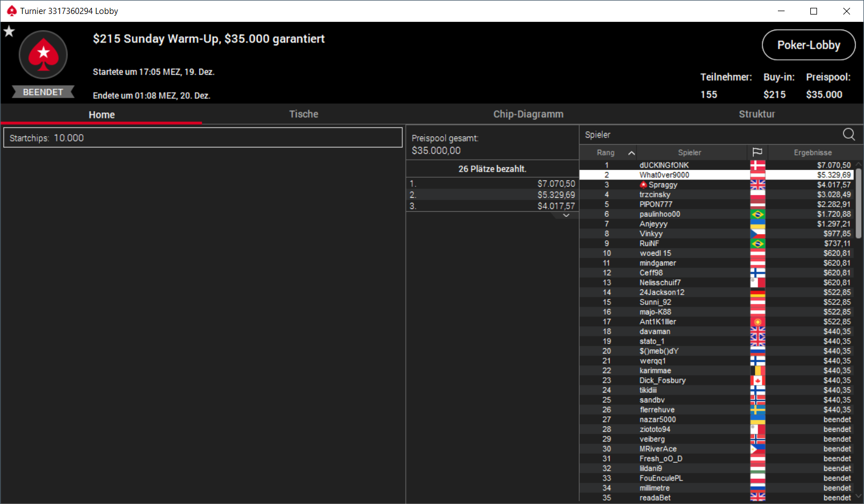Click the Canada flag beside Dick_Fosbury
This screenshot has height=504, width=864.
coord(757,381)
